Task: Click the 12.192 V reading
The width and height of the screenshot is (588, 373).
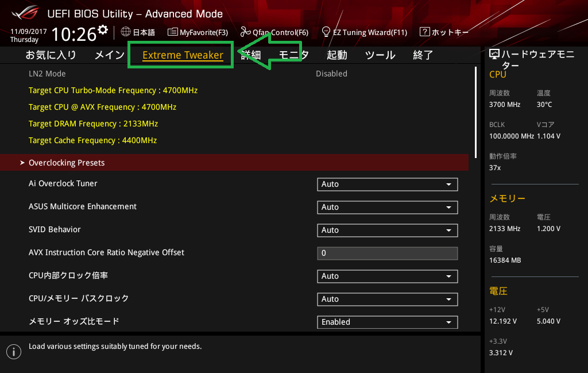Action: pos(503,321)
